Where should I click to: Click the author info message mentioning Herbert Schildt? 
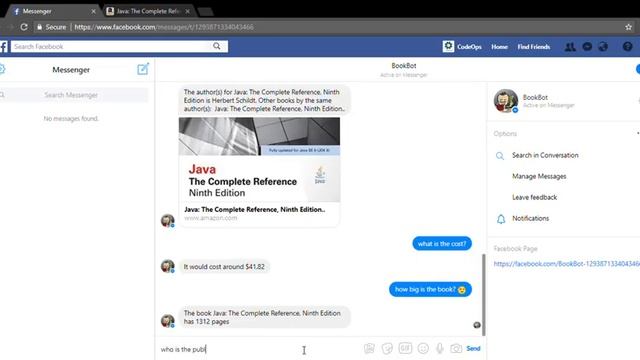click(264, 100)
